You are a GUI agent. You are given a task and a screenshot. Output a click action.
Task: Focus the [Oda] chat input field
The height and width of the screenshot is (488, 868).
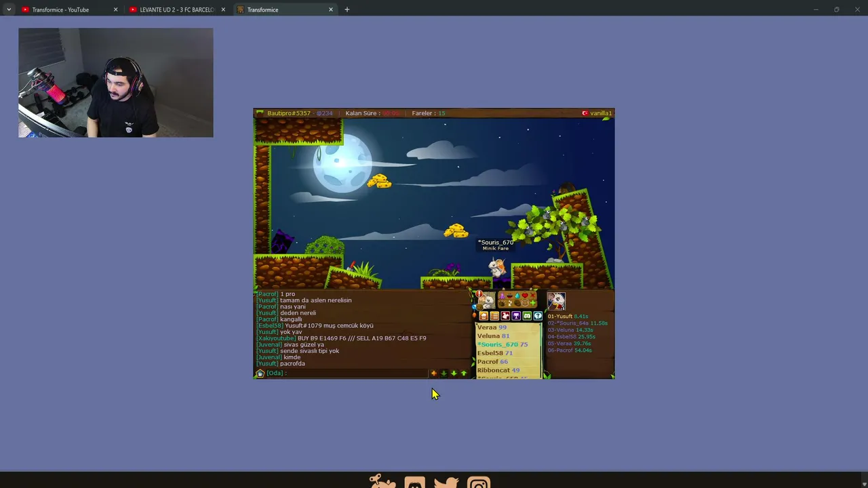(346, 373)
